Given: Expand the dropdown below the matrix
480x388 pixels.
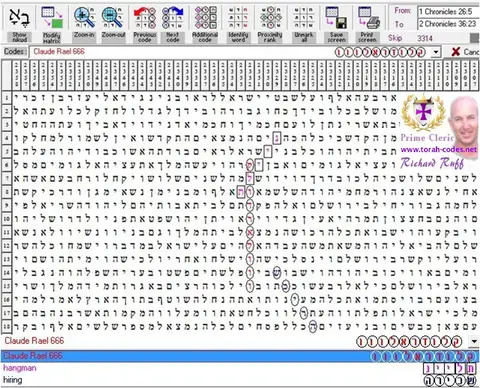Looking at the screenshot, I should [x=474, y=341].
